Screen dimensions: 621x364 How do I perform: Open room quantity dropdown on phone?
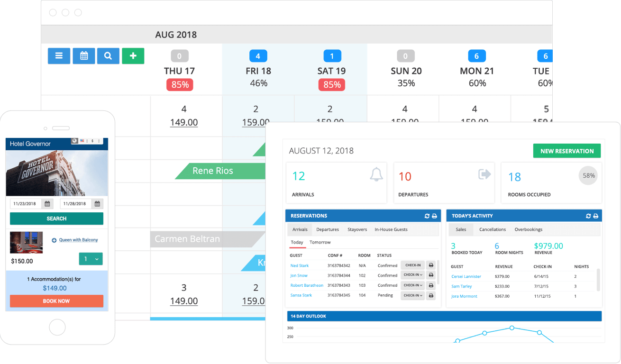[91, 259]
